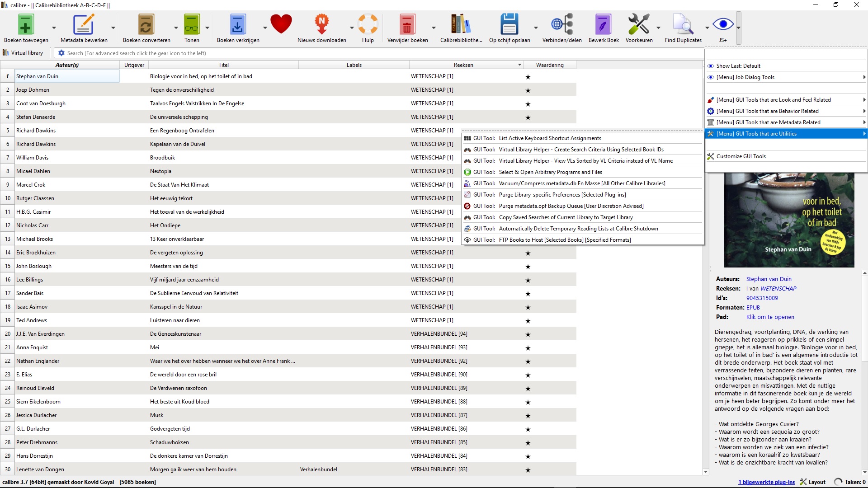Click the red heart donate icon

(281, 24)
